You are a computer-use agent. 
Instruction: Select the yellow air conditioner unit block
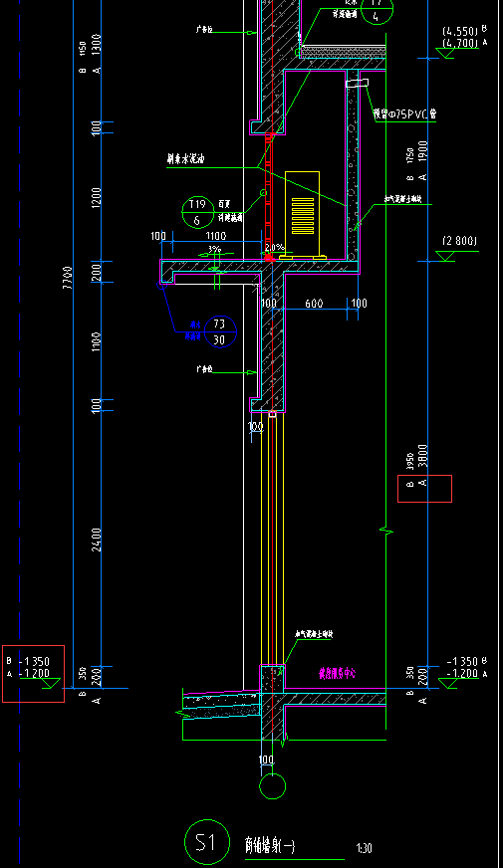pyautogui.click(x=303, y=216)
